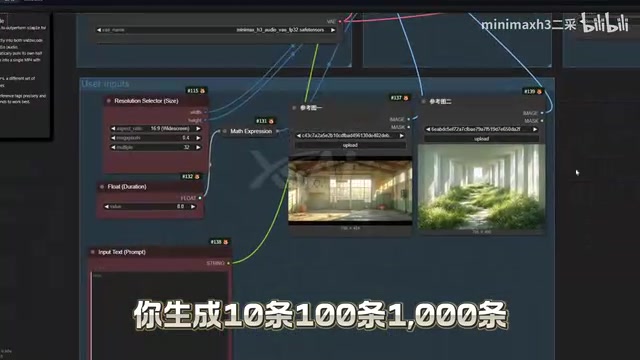Click the VAE output socket at the top

point(340,21)
